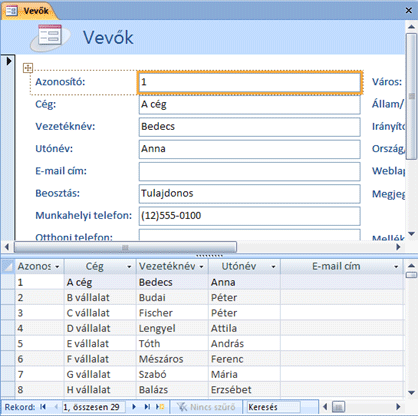Viewport: 418px width, 416px height.
Task: Click the Keresés search box
Action: (x=274, y=407)
